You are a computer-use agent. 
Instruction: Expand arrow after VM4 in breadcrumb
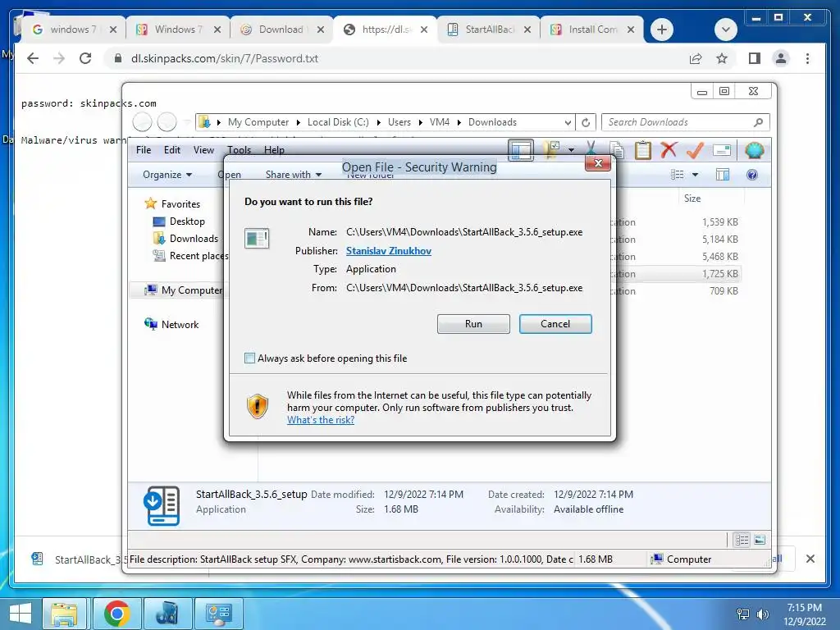click(x=459, y=123)
